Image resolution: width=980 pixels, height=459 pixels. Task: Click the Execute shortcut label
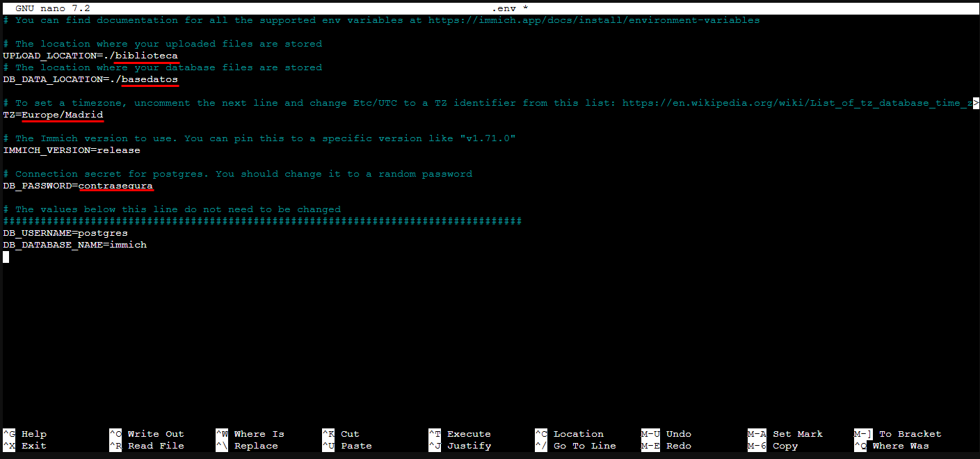[469, 434]
